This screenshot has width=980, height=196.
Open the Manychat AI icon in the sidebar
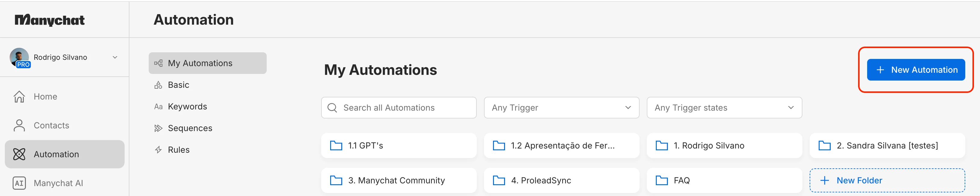click(x=19, y=183)
